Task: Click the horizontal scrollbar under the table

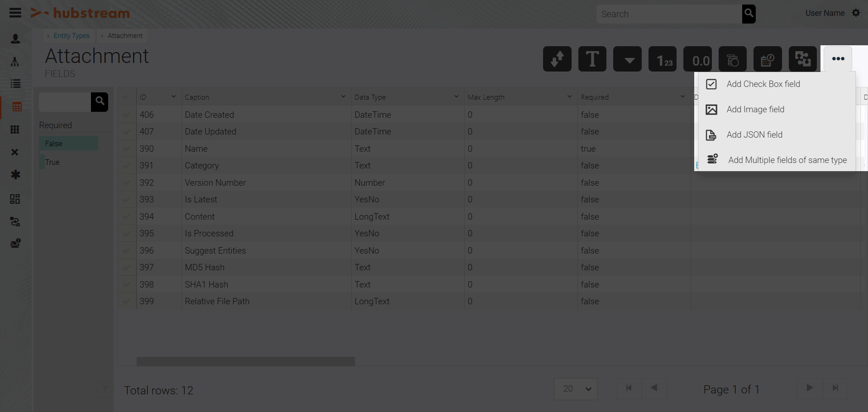Action: tap(246, 361)
